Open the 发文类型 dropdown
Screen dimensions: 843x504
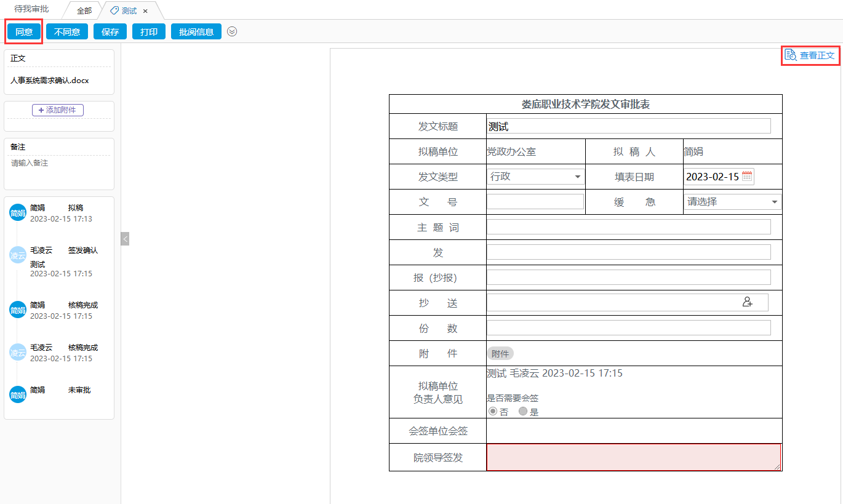(x=535, y=177)
